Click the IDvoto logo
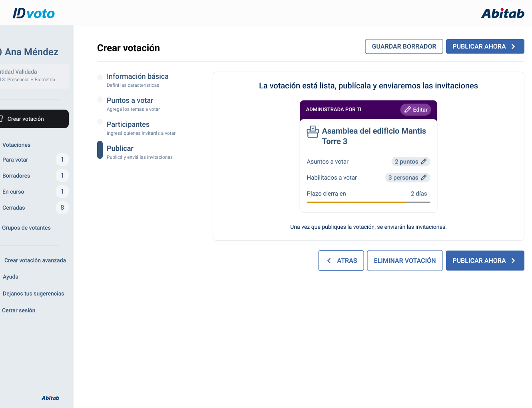532x408 pixels. coord(34,13)
